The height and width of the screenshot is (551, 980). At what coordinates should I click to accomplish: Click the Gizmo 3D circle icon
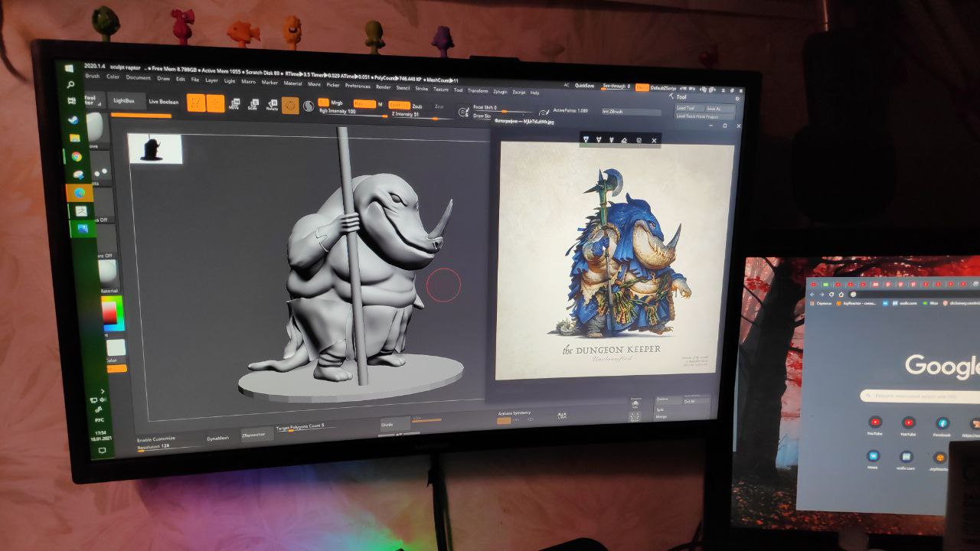click(290, 105)
